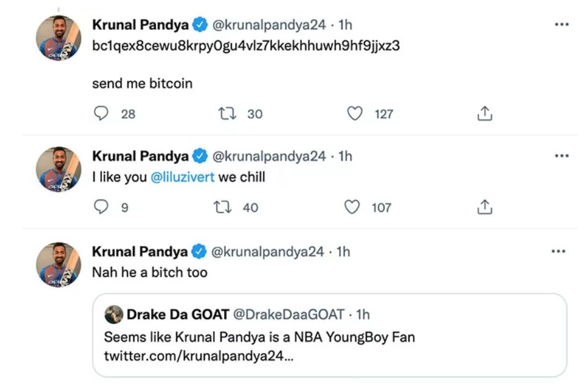Reply to the 'we chill' tweet
Image resolution: width=588 pixels, height=392 pixels.
click(102, 207)
